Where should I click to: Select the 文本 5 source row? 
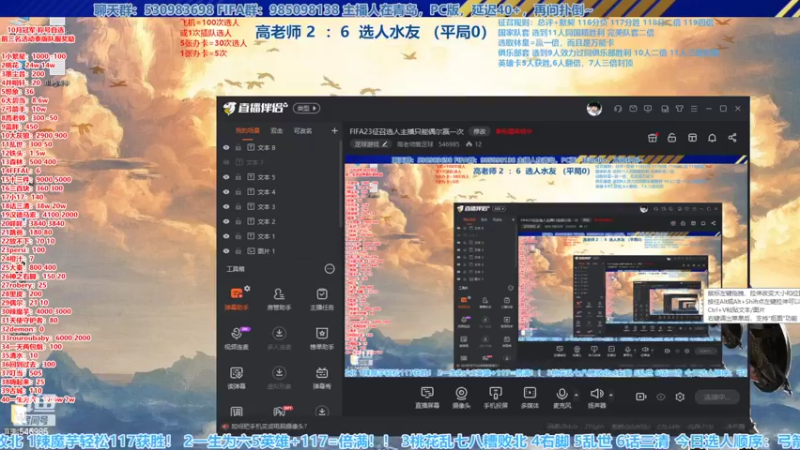[x=279, y=177]
